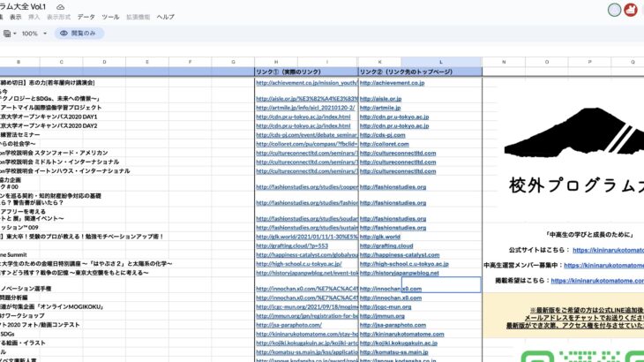The height and width of the screenshot is (362, 644).
Task: Open the http://glk.world top page link
Action: coord(380,238)
